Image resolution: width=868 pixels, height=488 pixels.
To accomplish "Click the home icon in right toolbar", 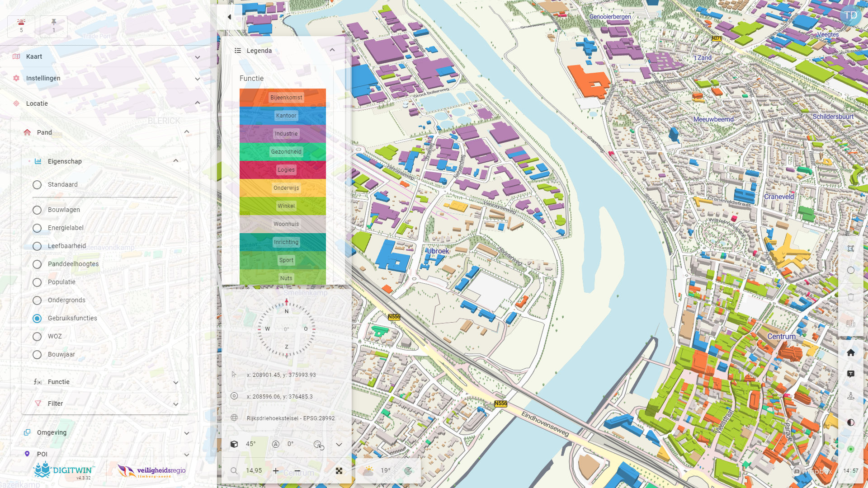I will (x=850, y=352).
